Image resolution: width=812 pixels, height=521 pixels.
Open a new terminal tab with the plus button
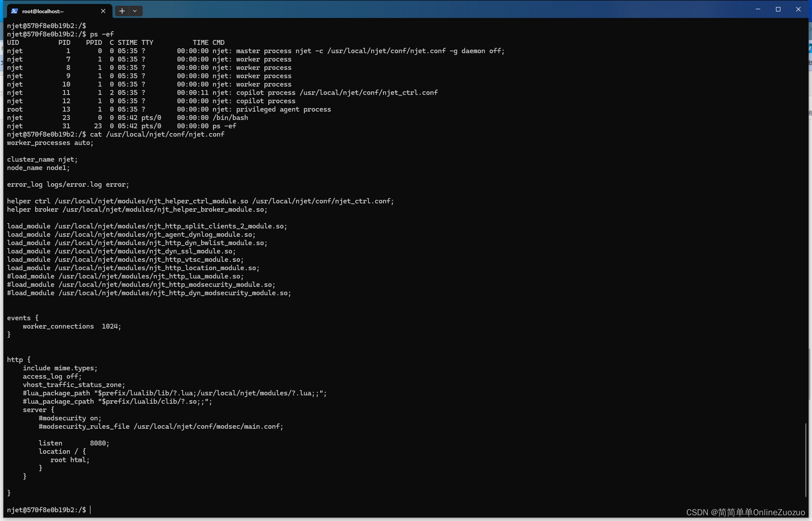[x=122, y=11]
